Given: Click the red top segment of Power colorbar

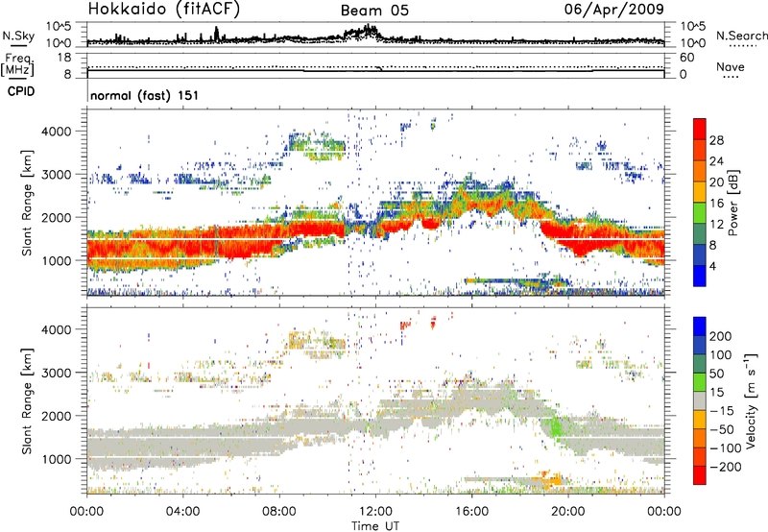Looking at the screenshot, I should pos(700,129).
